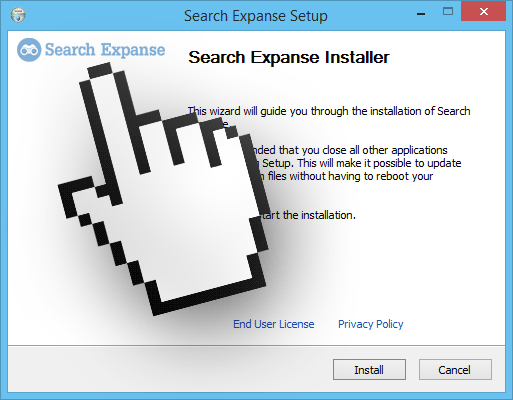Click the Install button
Viewport: 513px width, 400px height.
click(x=369, y=369)
